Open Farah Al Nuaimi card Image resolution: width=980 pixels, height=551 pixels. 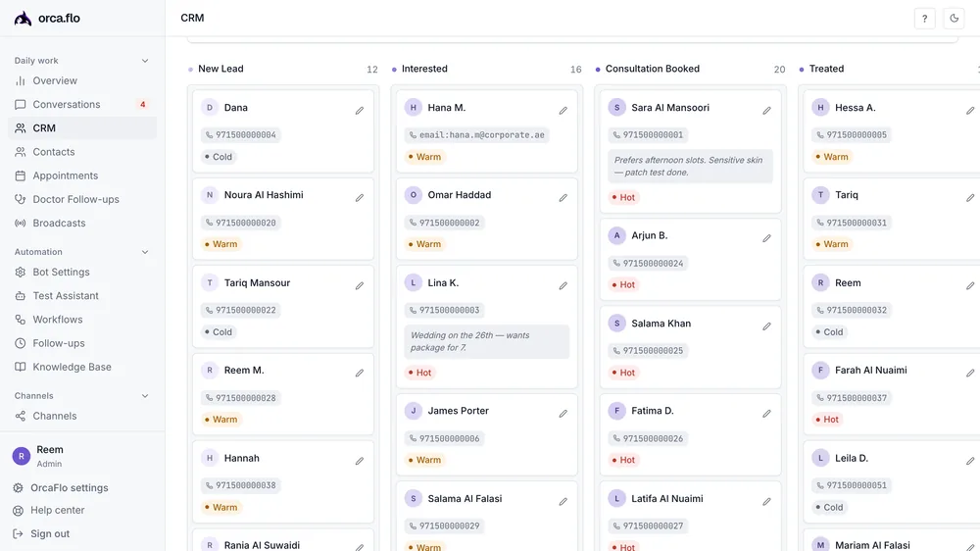[x=891, y=394]
